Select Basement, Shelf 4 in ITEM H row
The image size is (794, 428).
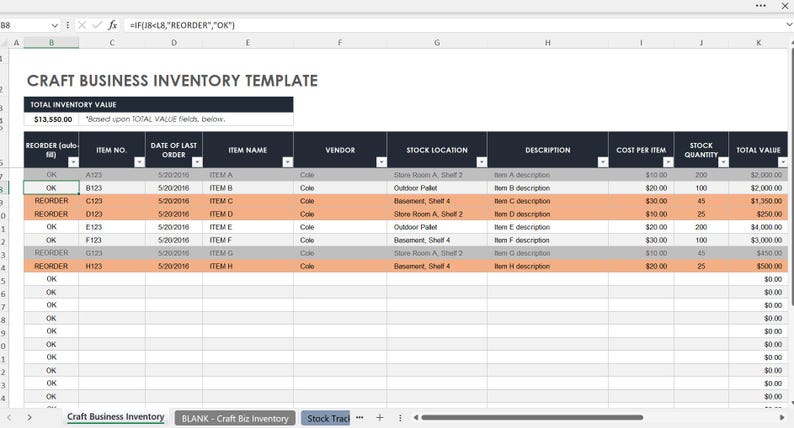(437, 266)
